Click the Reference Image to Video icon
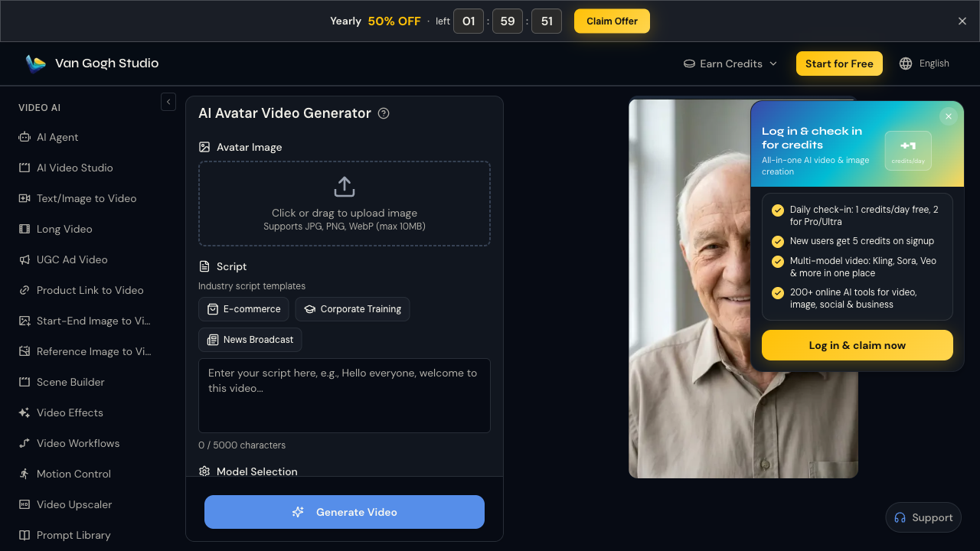The height and width of the screenshot is (551, 980). click(x=24, y=351)
